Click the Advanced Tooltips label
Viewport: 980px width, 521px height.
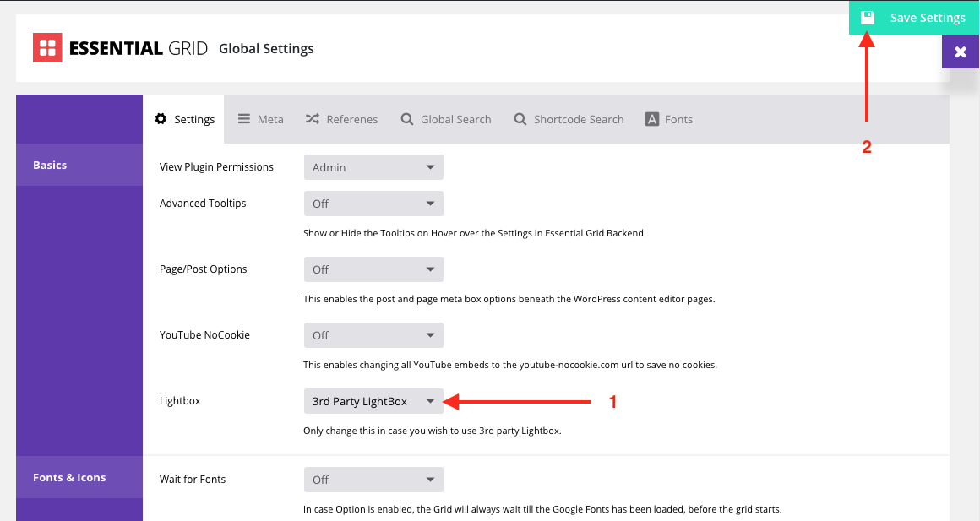pyautogui.click(x=203, y=203)
